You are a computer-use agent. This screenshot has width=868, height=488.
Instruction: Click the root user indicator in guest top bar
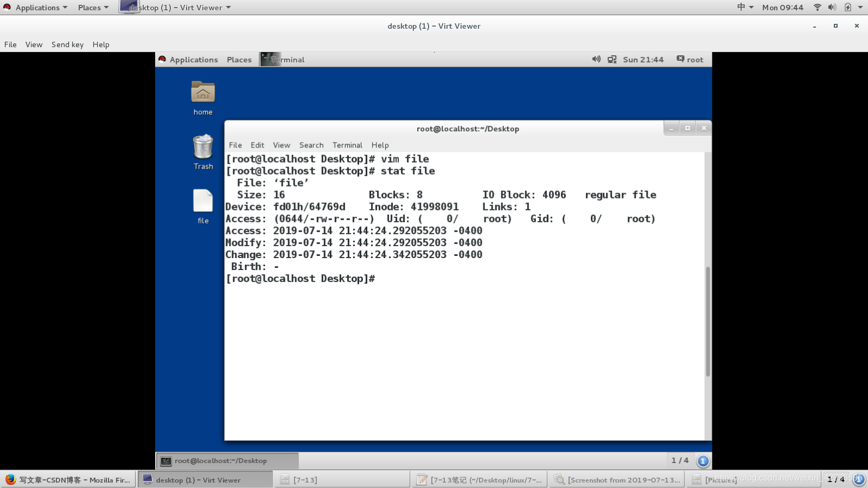690,60
